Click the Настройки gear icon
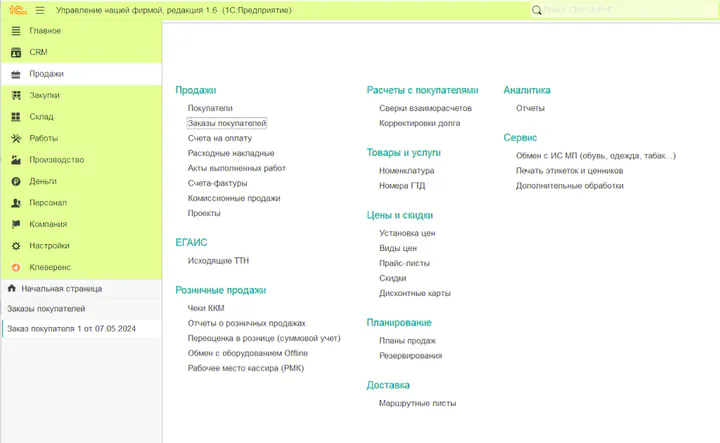The height and width of the screenshot is (443, 720). point(15,246)
